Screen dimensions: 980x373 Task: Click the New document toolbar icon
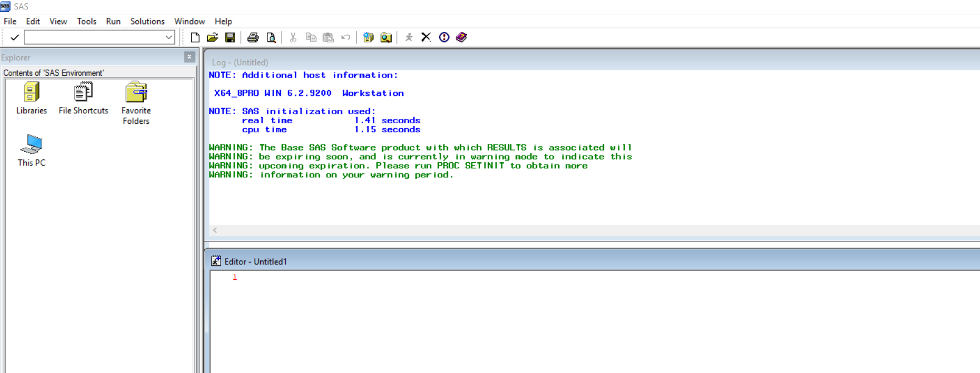[x=195, y=37]
